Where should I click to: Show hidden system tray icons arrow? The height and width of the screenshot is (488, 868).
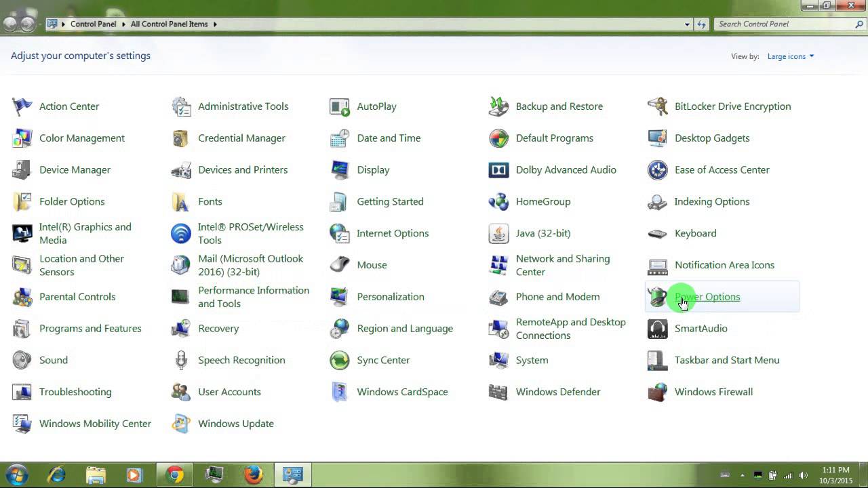tap(743, 475)
